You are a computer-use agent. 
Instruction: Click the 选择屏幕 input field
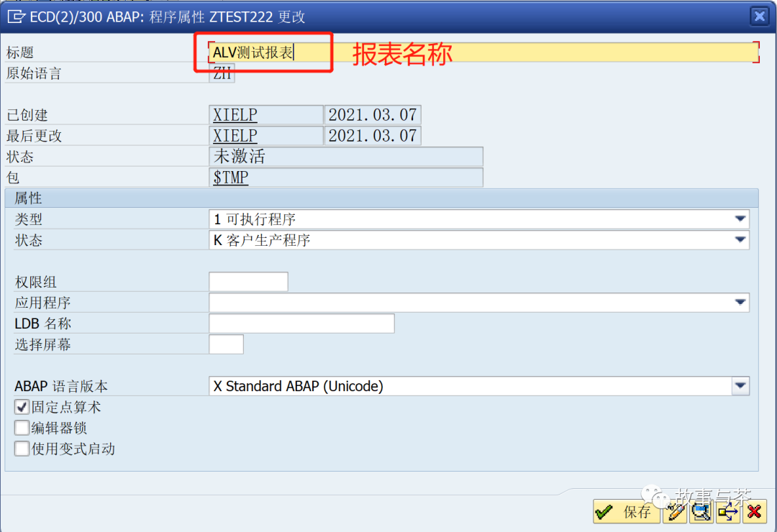pyautogui.click(x=226, y=344)
